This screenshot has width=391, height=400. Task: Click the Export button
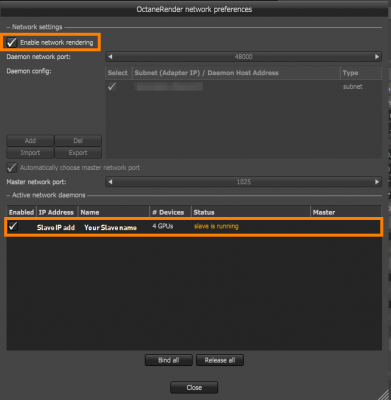[x=78, y=153]
